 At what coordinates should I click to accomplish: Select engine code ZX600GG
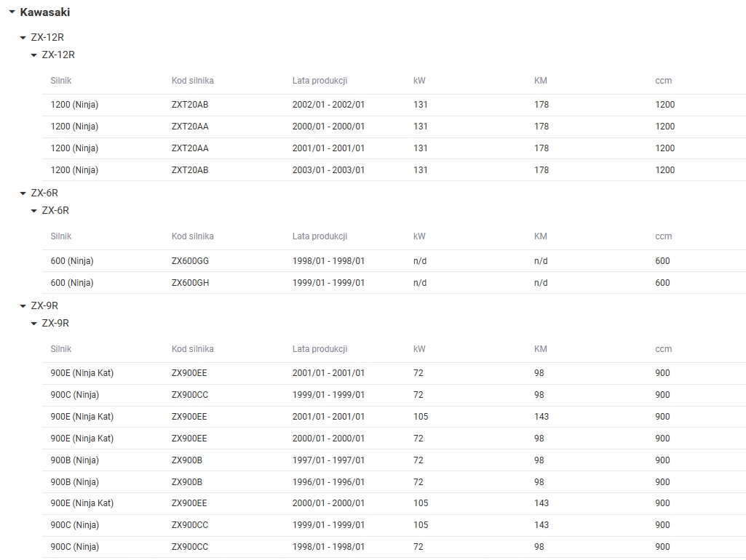190,261
